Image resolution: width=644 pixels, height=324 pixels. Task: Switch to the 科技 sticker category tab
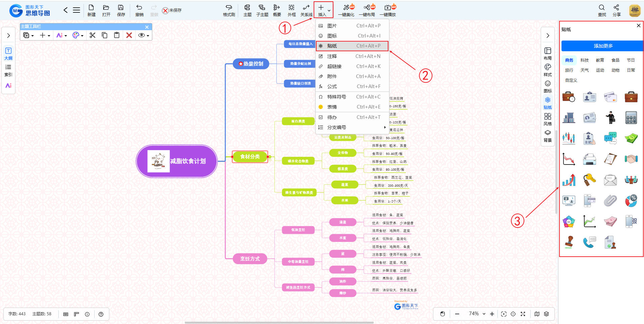pyautogui.click(x=584, y=60)
